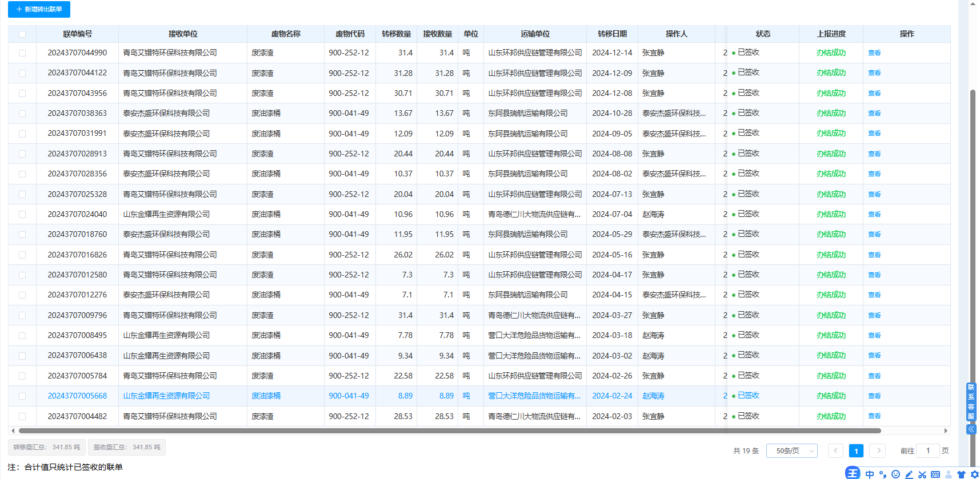Toggle the select-all checkbox in table header
This screenshot has height=479, width=980.
pyautogui.click(x=22, y=34)
